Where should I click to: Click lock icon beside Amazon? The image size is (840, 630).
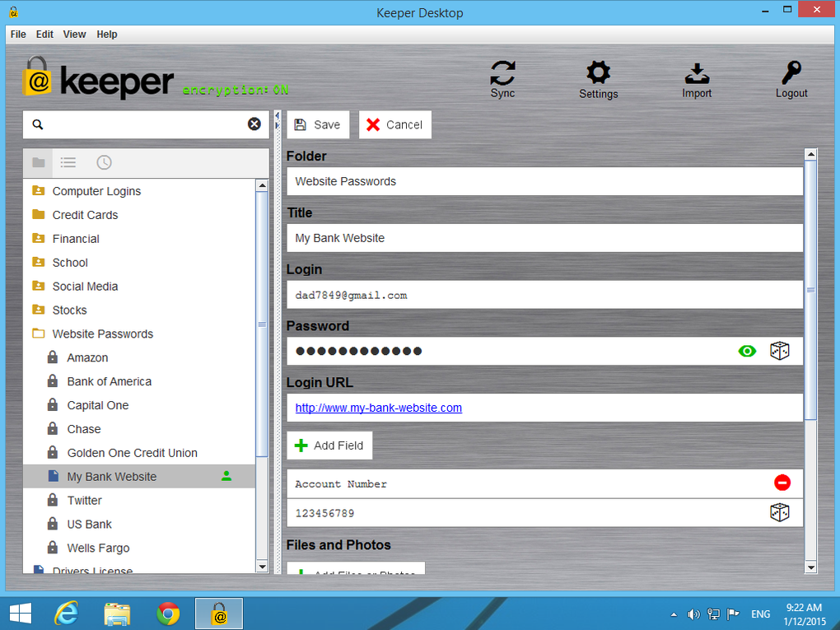pyautogui.click(x=53, y=357)
